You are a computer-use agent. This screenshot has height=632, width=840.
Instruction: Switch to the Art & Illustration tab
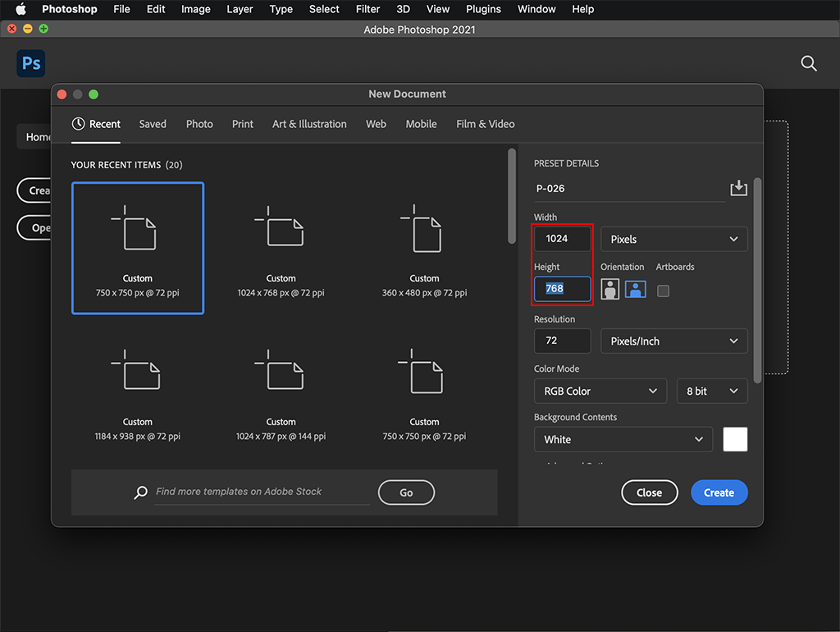[x=309, y=124]
